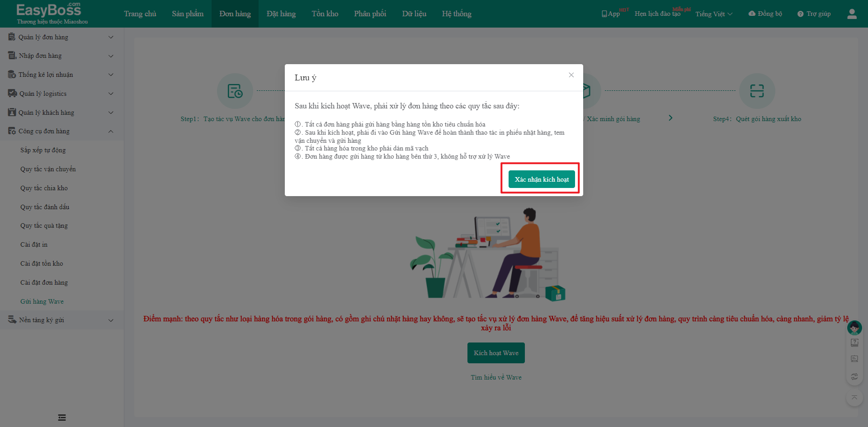
Task: Open the Tồn kho menu
Action: [x=325, y=14]
